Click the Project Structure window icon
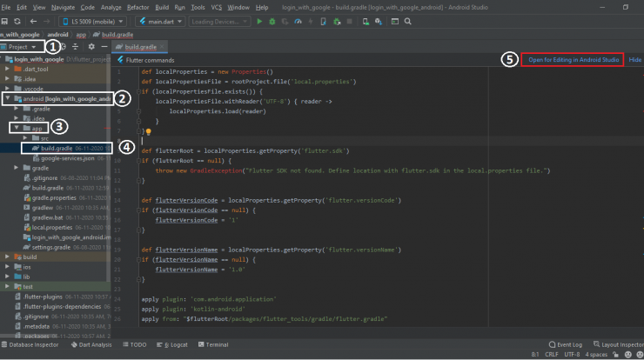Viewport: 644px width, 360px height. (x=395, y=22)
